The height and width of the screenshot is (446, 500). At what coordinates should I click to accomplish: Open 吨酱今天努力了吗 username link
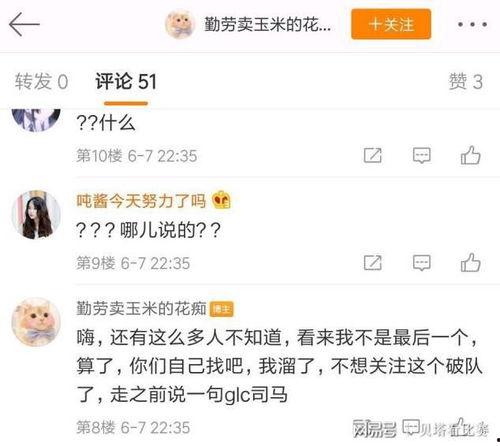[141, 201]
